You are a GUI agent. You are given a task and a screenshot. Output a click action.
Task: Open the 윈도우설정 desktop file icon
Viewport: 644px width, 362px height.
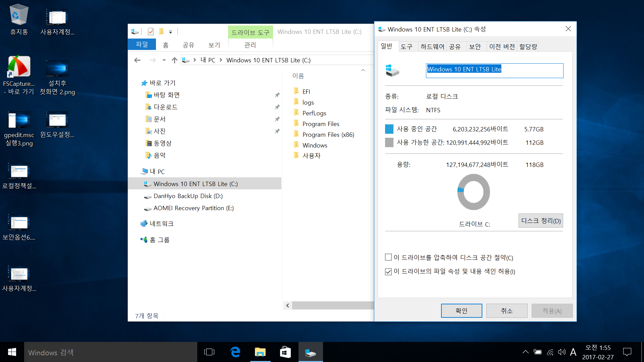click(x=57, y=124)
